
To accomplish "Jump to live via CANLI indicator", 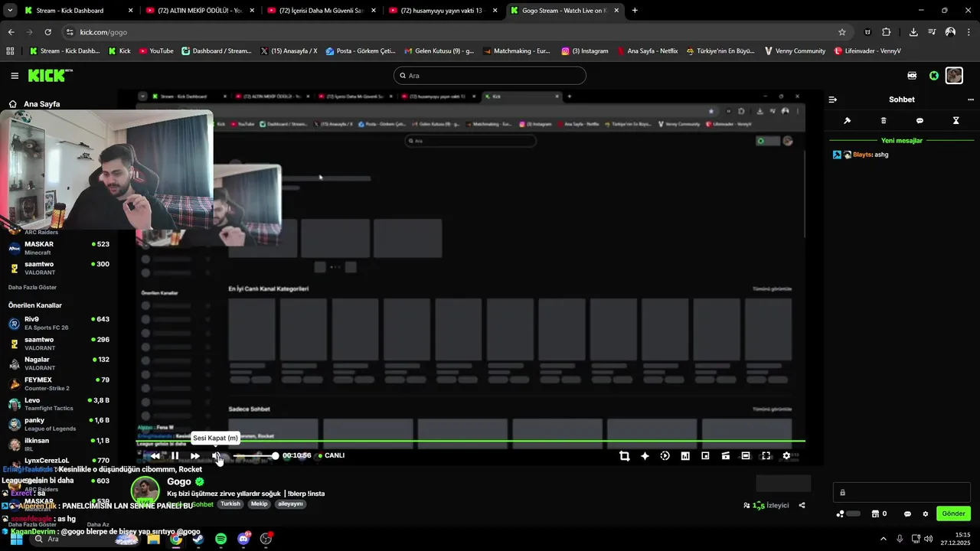I will click(x=332, y=455).
